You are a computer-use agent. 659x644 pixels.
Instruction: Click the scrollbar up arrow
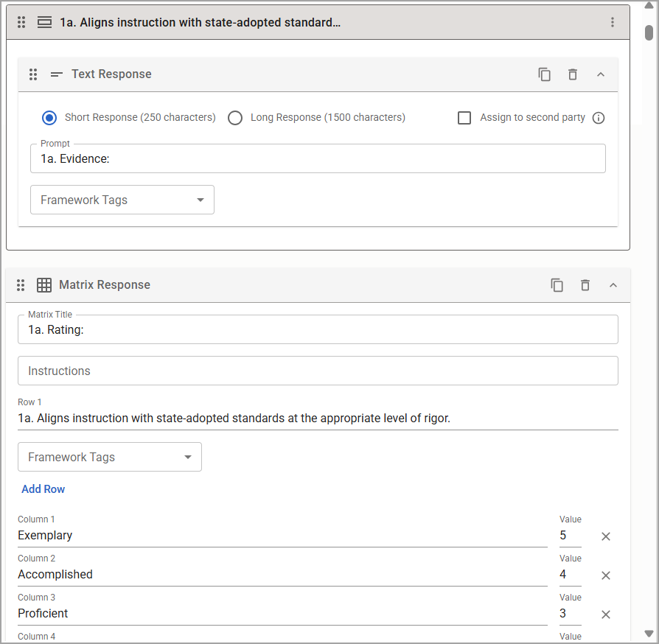tap(649, 5)
